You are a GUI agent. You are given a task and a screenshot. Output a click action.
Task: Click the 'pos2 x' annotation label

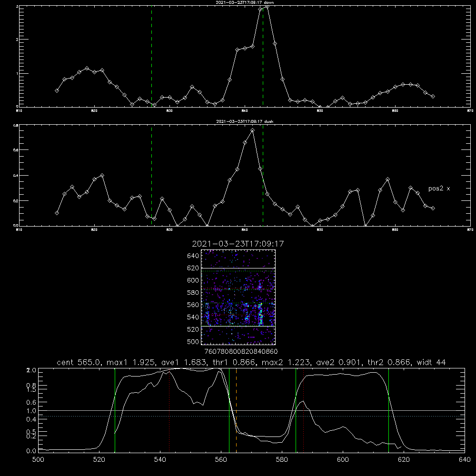pos(439,188)
